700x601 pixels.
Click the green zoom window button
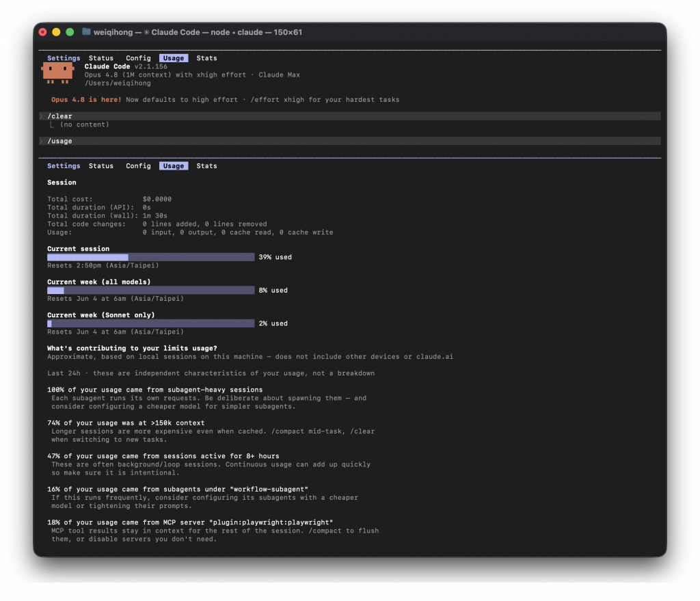pos(70,31)
